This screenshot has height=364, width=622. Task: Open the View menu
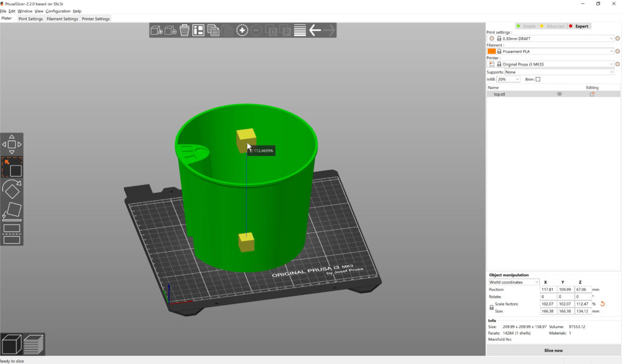(x=39, y=11)
